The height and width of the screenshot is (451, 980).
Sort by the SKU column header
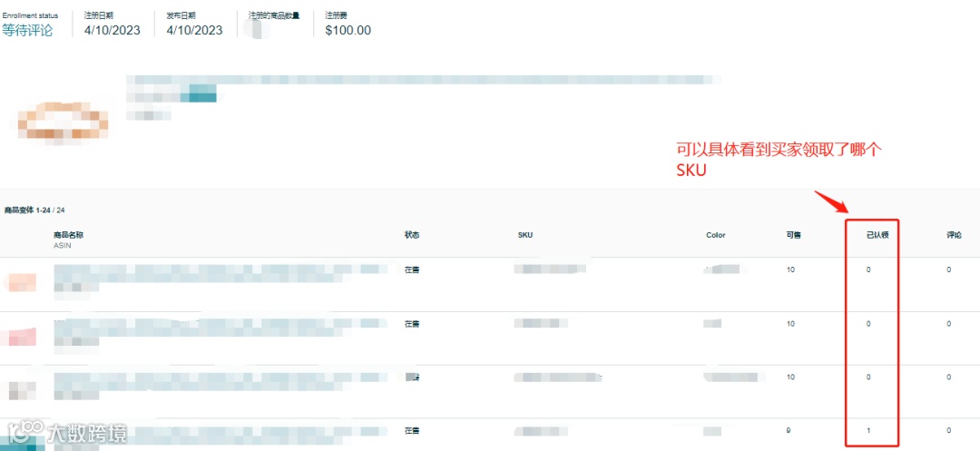[x=525, y=236]
